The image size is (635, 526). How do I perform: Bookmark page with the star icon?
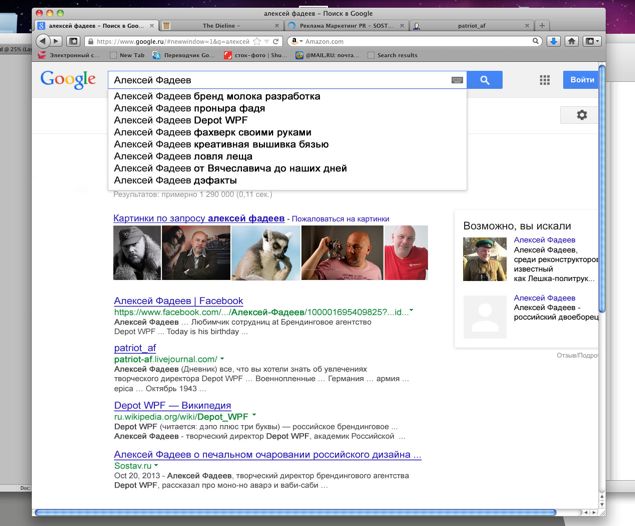tap(257, 41)
